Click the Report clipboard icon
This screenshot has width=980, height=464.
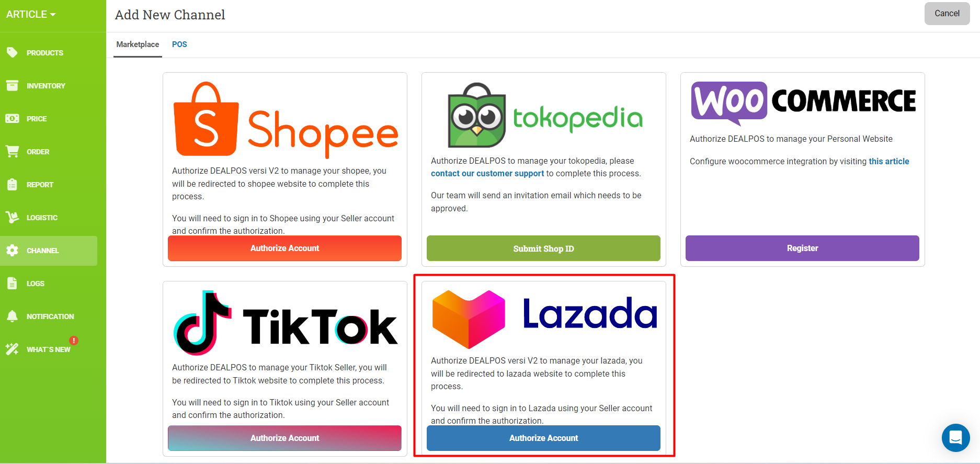12,184
